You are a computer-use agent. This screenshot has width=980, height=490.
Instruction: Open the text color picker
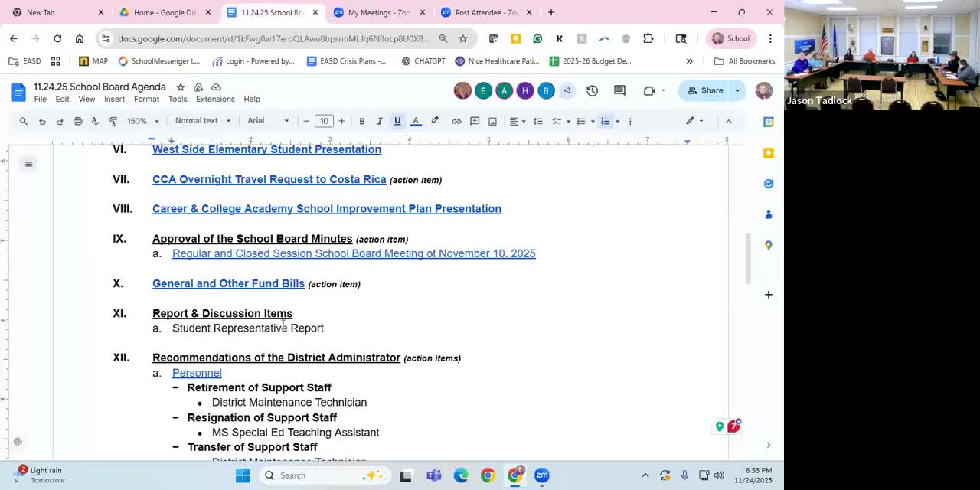[x=416, y=121]
